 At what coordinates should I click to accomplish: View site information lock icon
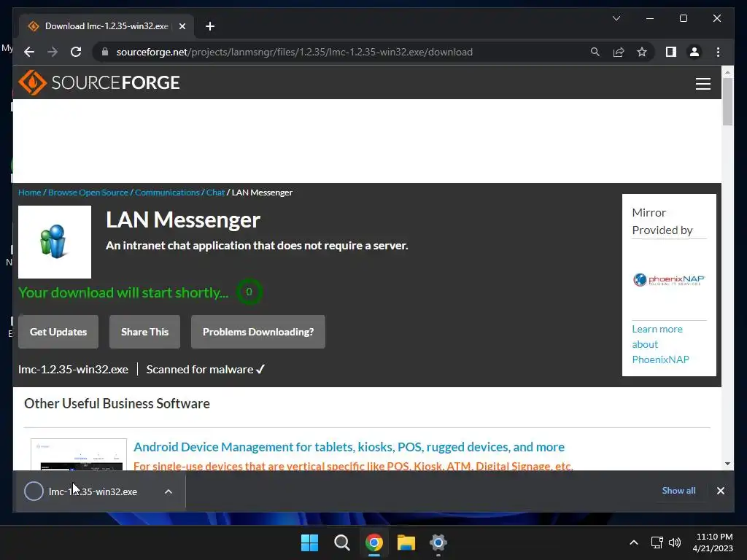(x=105, y=52)
